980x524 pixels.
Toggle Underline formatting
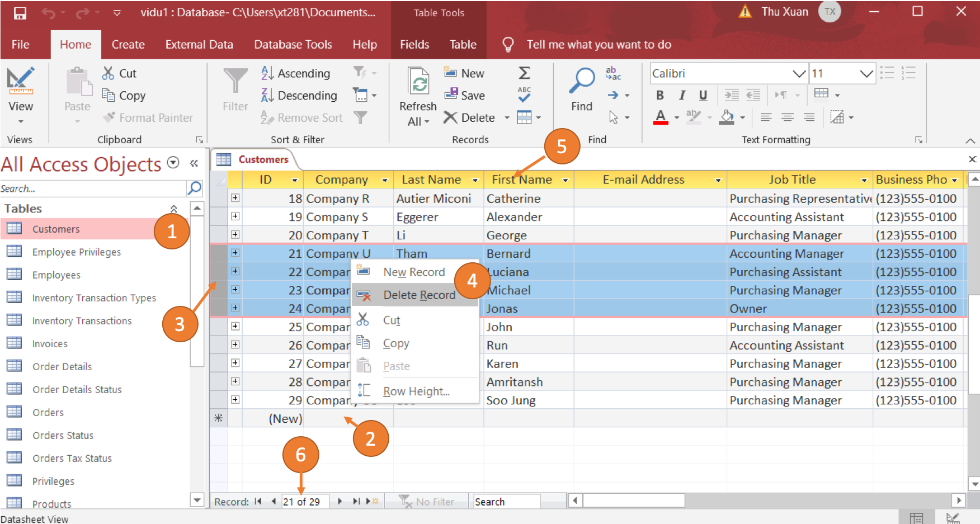pyautogui.click(x=703, y=95)
